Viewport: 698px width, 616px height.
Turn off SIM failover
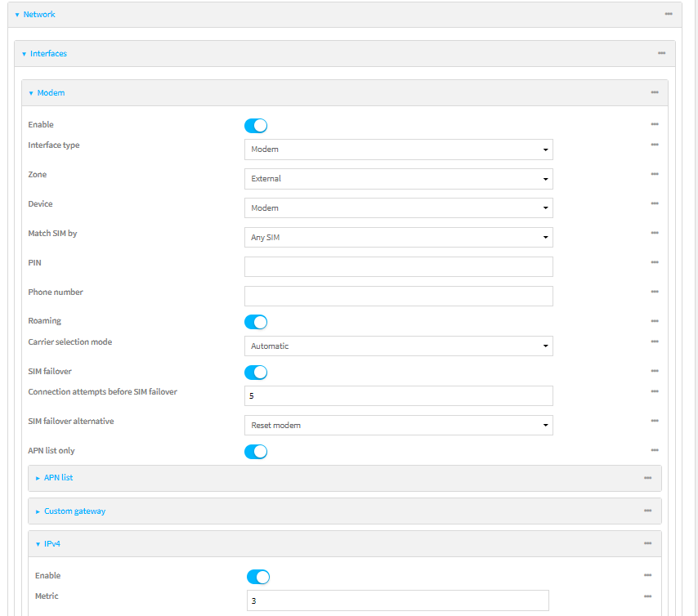[x=256, y=373]
